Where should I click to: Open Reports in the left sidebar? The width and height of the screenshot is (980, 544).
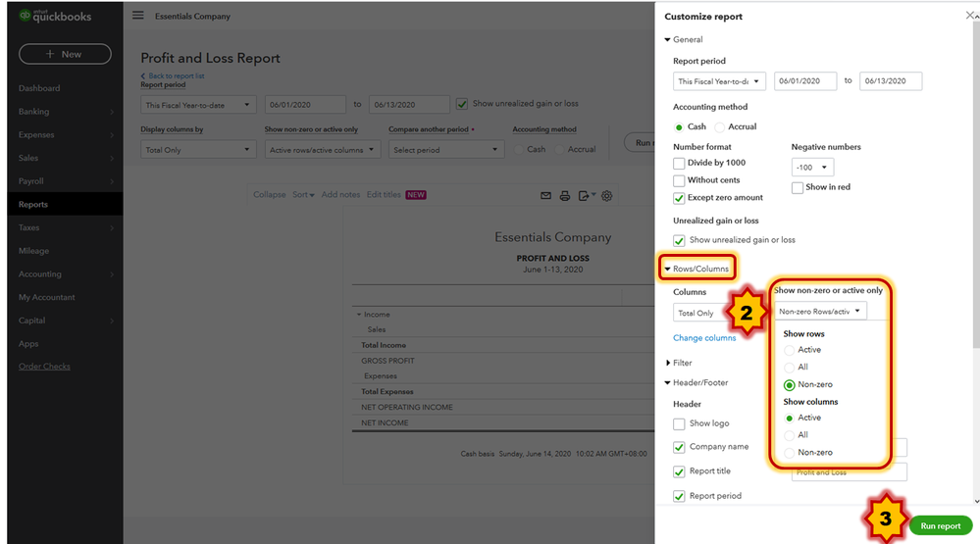tap(33, 205)
